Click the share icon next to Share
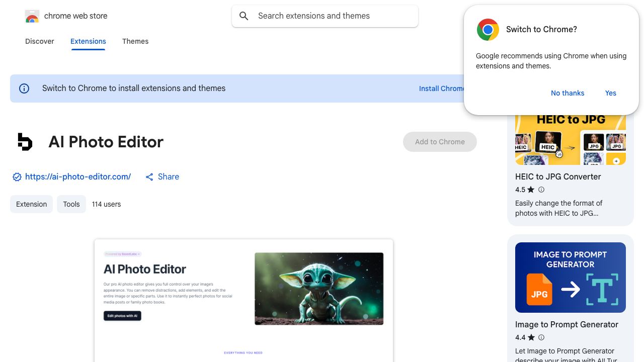Image resolution: width=644 pixels, height=362 pixels. tap(149, 177)
